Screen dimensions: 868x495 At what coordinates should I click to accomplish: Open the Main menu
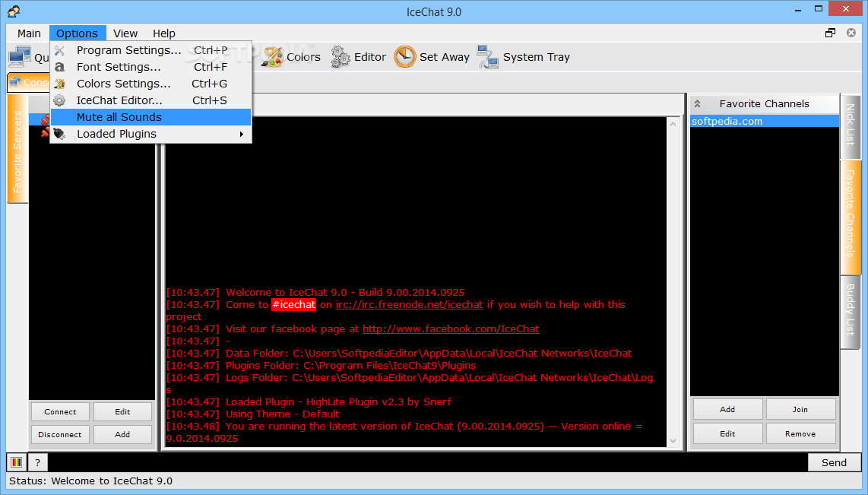29,33
